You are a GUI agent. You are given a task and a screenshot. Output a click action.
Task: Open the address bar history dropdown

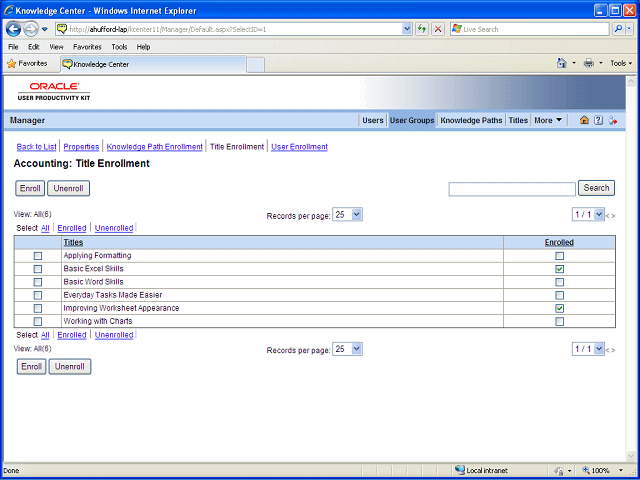pyautogui.click(x=407, y=29)
